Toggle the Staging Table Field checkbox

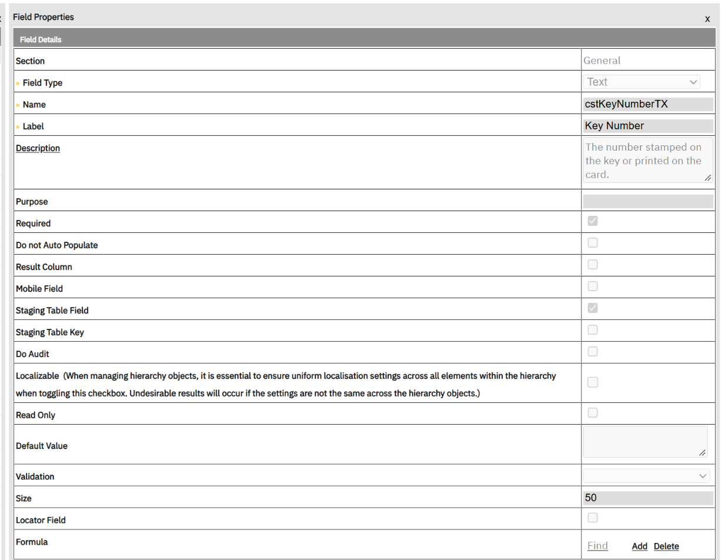(593, 308)
